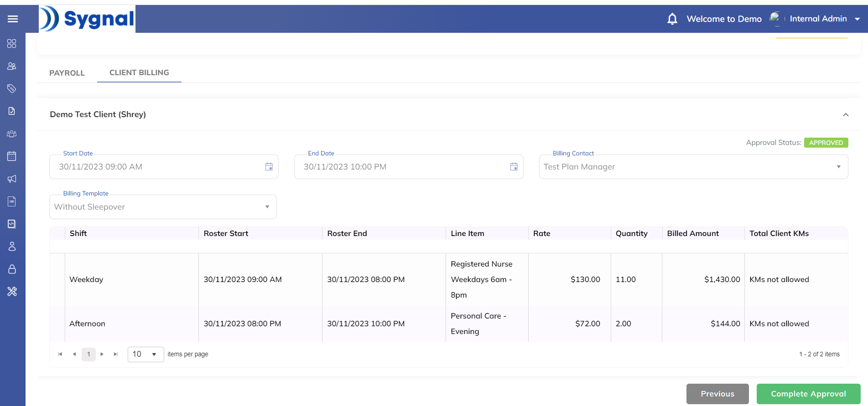Click the price tag icon in the sidebar
This screenshot has height=406, width=868.
(12, 88)
